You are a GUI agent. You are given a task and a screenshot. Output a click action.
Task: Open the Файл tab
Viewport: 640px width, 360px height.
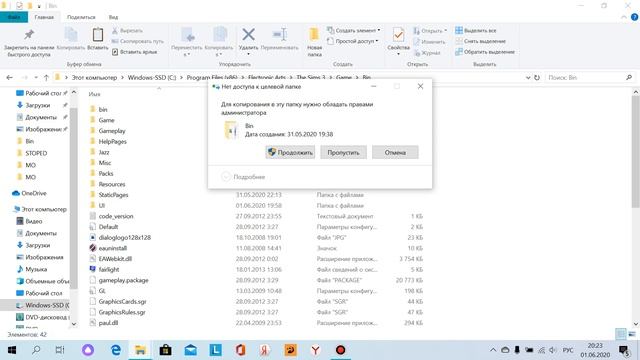[14, 17]
